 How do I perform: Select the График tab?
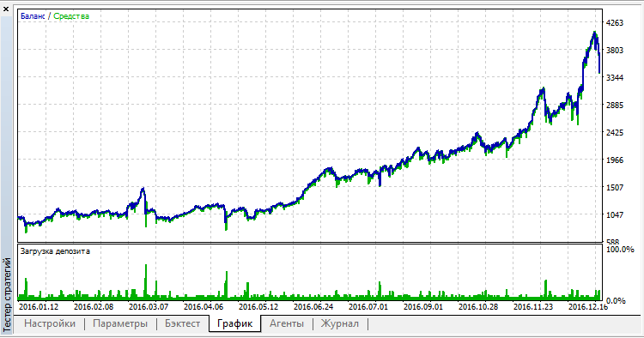tap(234, 323)
